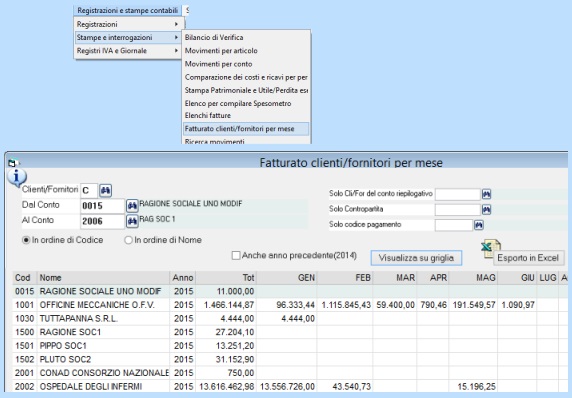Click the Cod column header
Viewport: 572px width, 398px height.
25,278
